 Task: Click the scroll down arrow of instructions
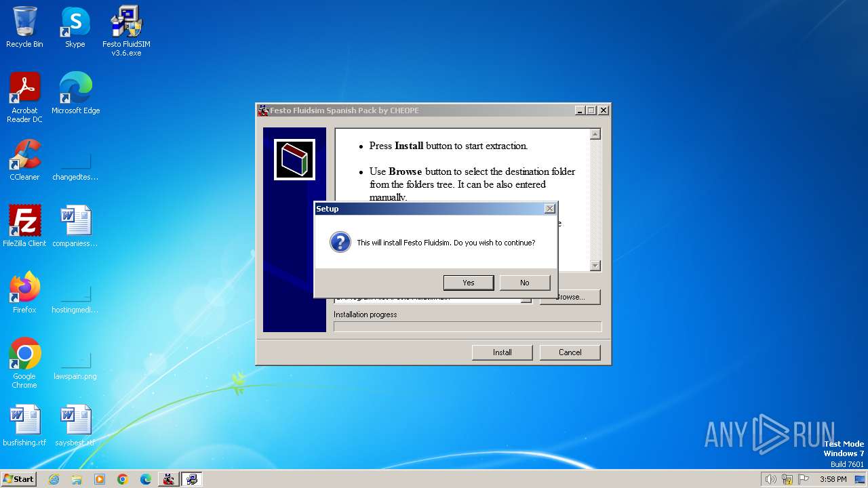coord(595,266)
